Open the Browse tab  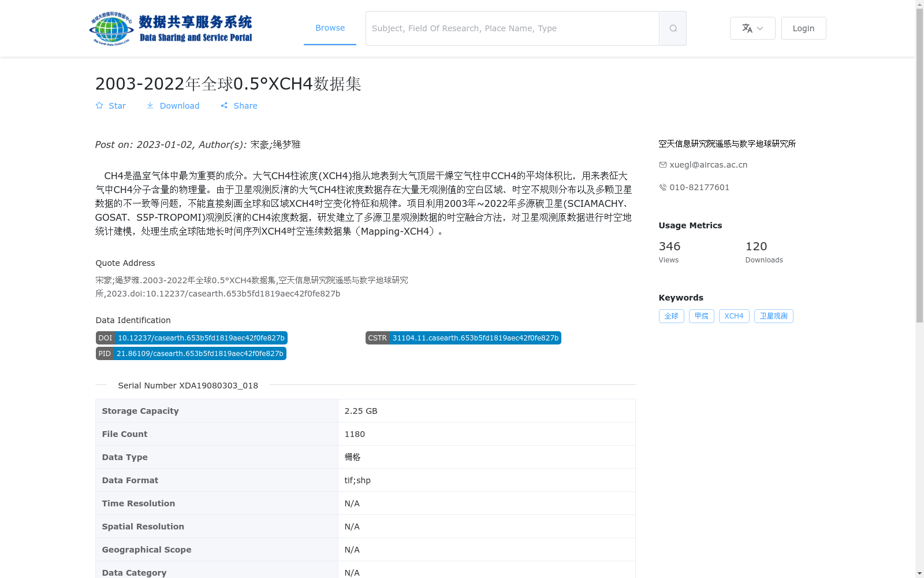pos(330,28)
